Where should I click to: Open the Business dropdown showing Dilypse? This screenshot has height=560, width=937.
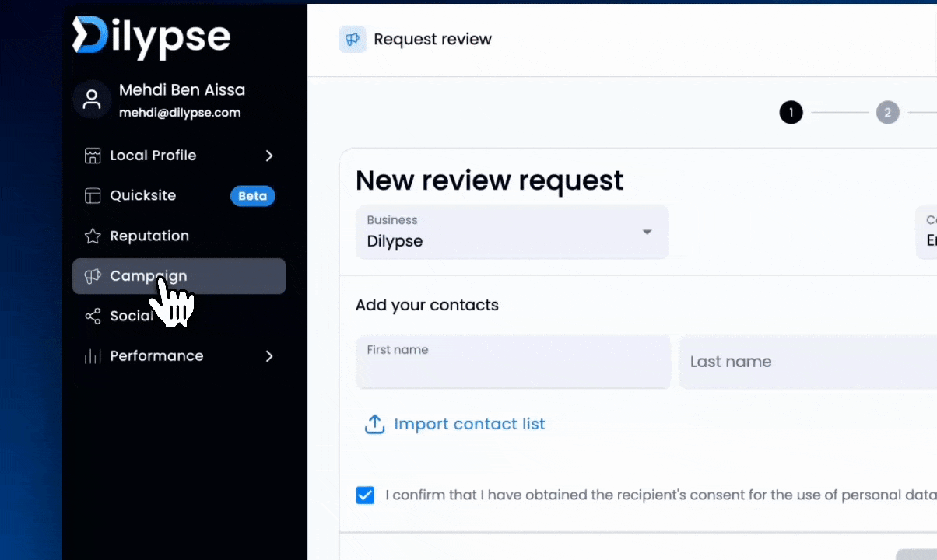coord(512,232)
